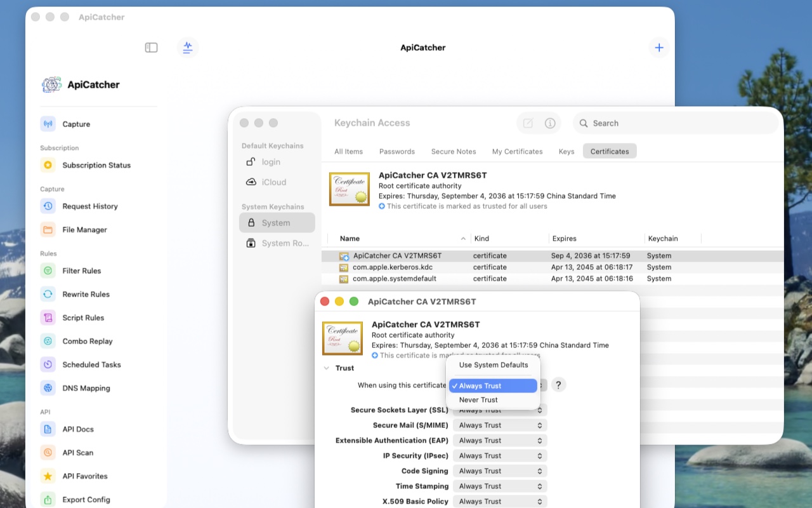Choose Never Trust from the popup menu

point(493,400)
